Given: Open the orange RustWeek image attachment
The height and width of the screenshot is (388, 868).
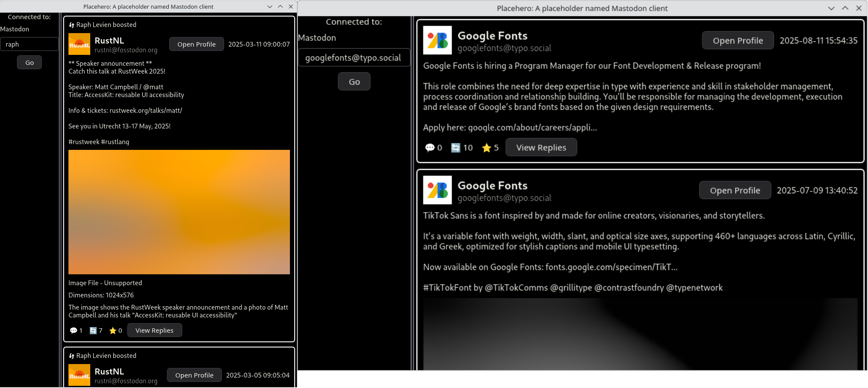Looking at the screenshot, I should pyautogui.click(x=179, y=212).
